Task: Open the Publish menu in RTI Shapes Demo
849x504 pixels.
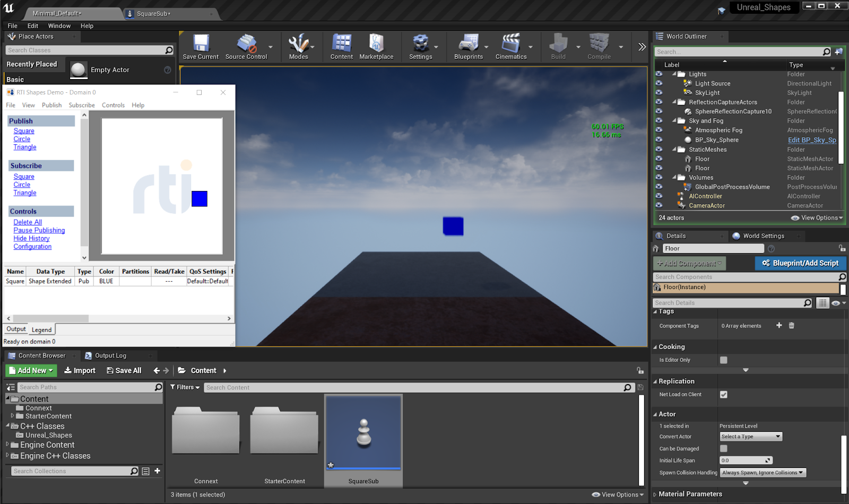Action: click(51, 105)
